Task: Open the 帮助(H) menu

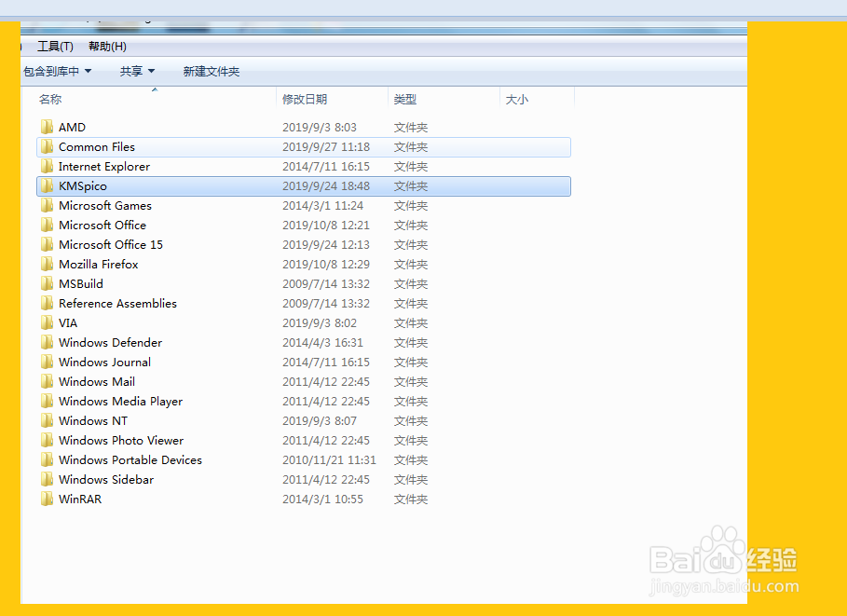Action: (107, 47)
